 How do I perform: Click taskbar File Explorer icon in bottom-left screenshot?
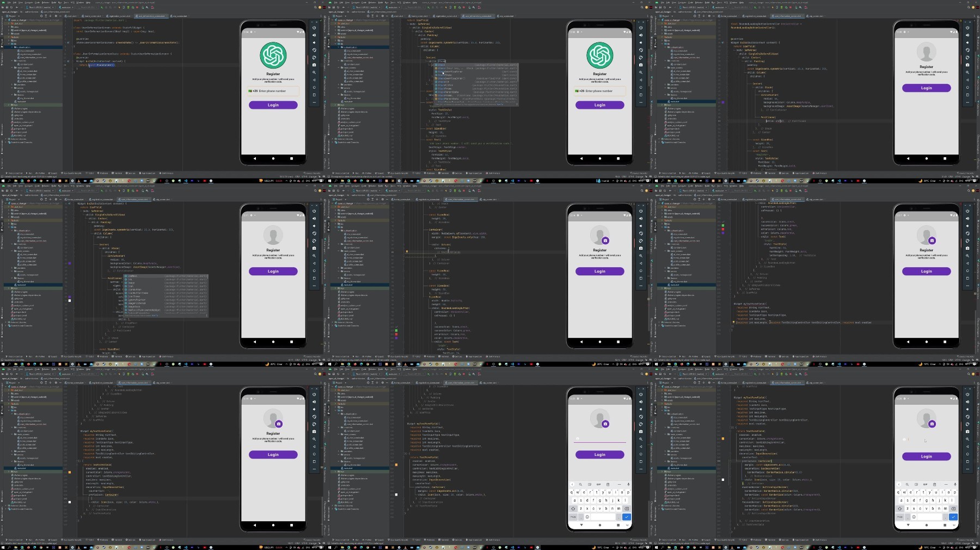pyautogui.click(x=16, y=547)
